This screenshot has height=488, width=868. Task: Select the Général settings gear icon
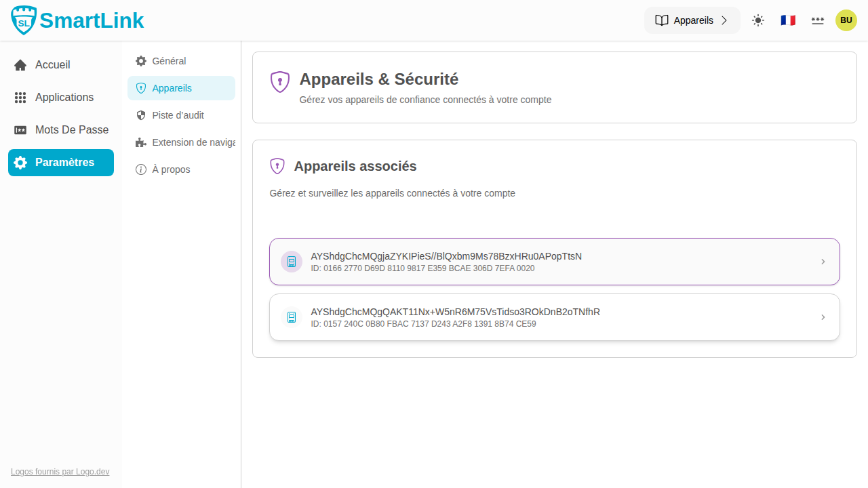140,61
